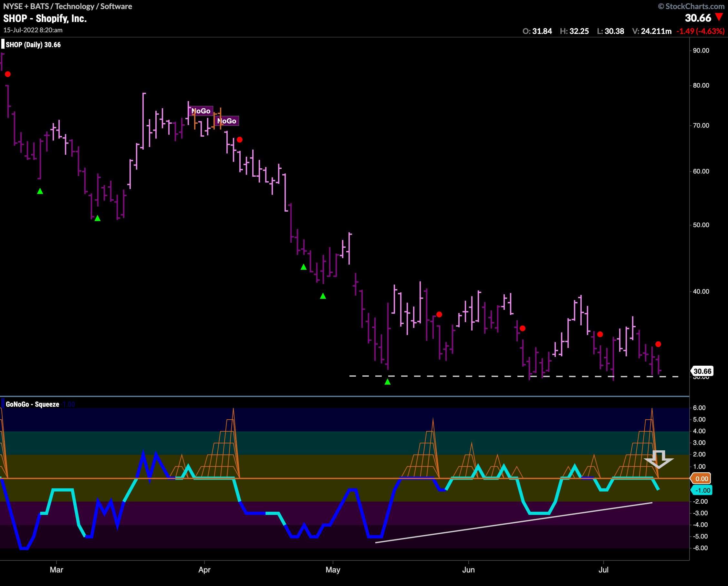
Task: Click the 6.00 oscillator axis label
Action: pos(699,408)
